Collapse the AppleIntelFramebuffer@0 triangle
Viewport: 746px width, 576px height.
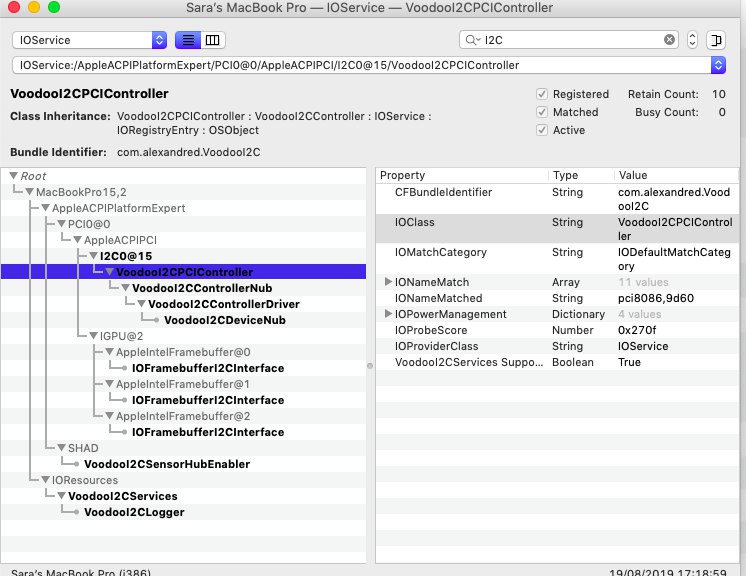click(109, 352)
